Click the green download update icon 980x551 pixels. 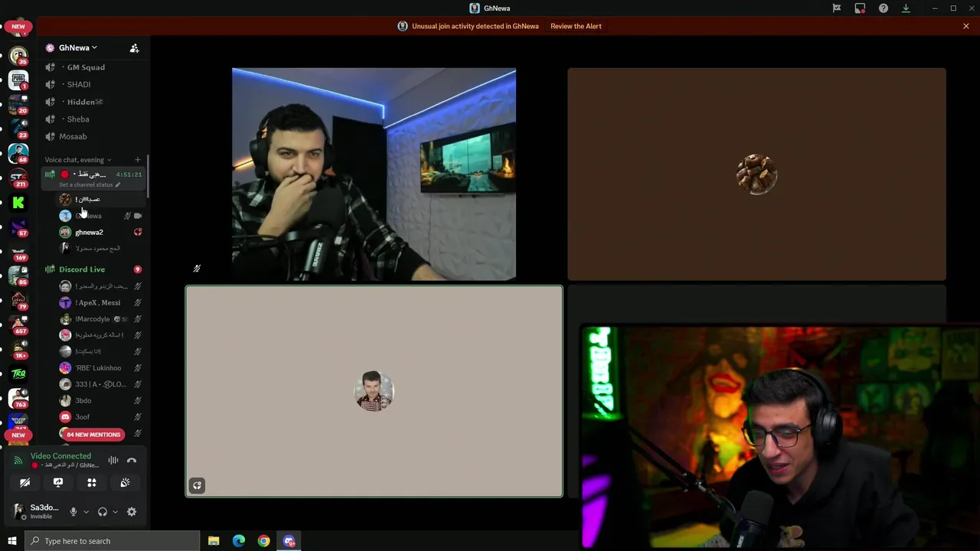click(x=906, y=8)
